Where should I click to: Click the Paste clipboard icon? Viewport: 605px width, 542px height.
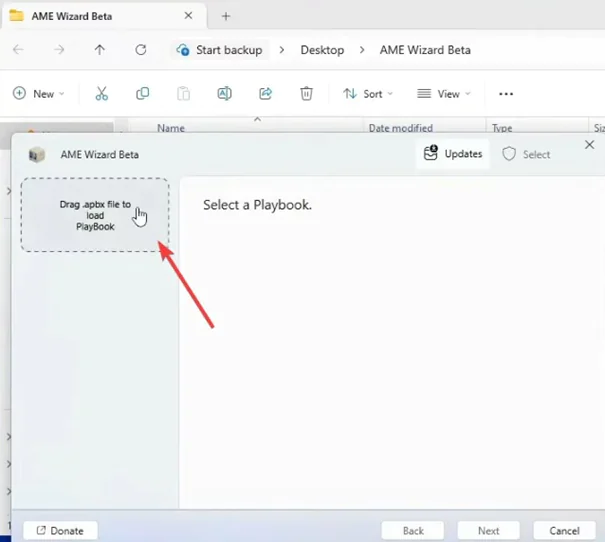183,94
